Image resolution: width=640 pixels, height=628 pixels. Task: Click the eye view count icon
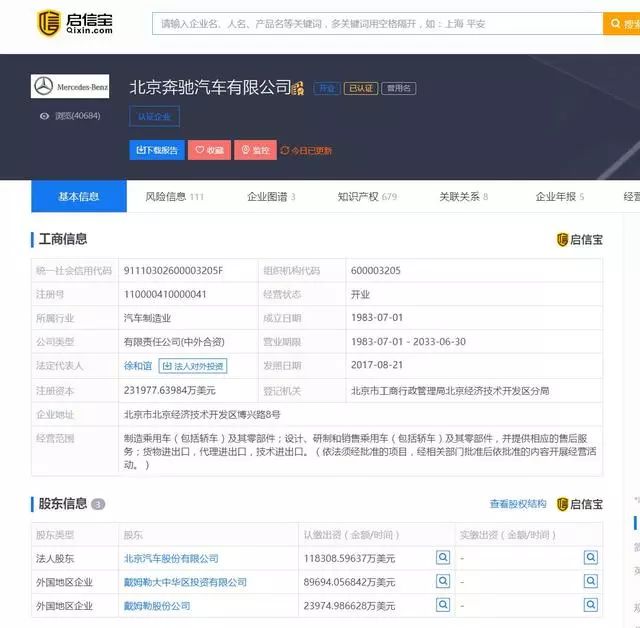coord(44,116)
